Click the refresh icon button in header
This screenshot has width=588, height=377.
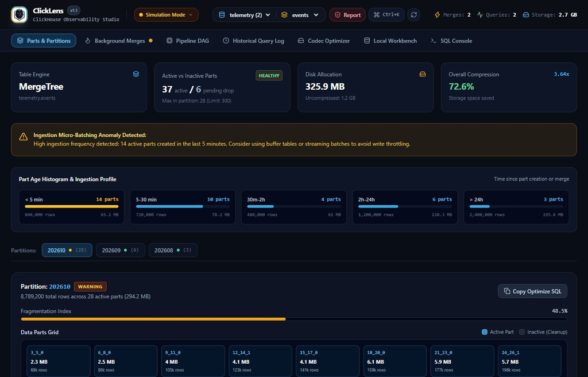click(x=413, y=14)
